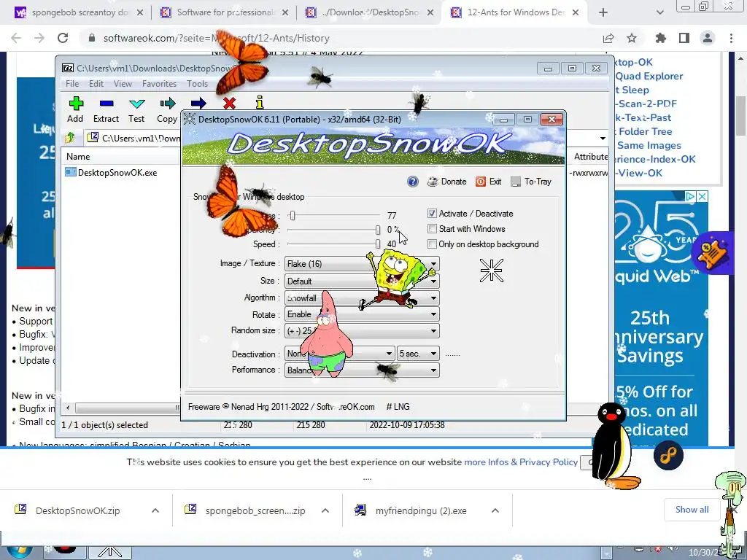The height and width of the screenshot is (560, 747).
Task: Open more Infos & Privacy Policy link
Action: [x=521, y=462]
